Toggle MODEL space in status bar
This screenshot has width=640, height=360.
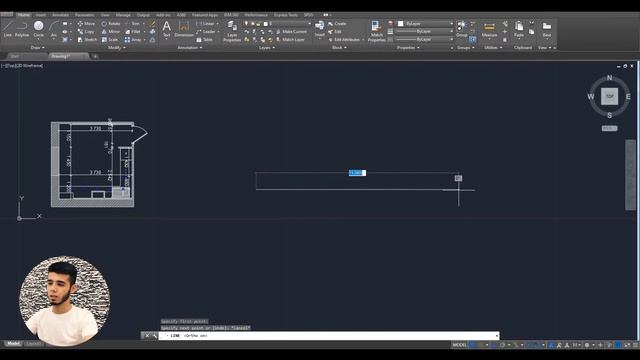point(459,345)
